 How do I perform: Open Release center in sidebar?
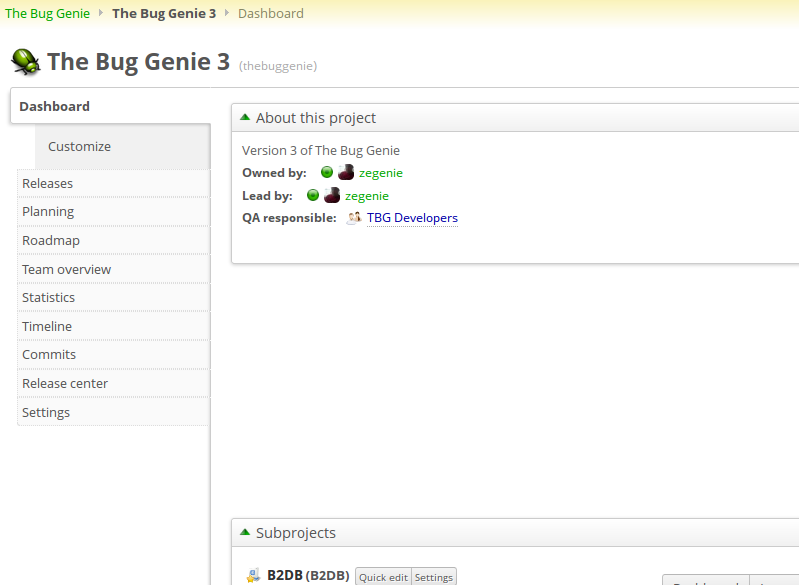[114, 383]
